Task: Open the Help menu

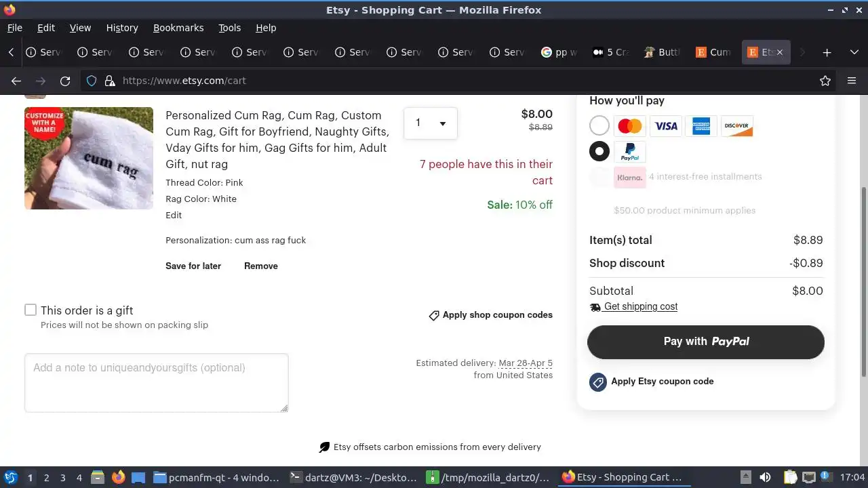Action: point(266,28)
